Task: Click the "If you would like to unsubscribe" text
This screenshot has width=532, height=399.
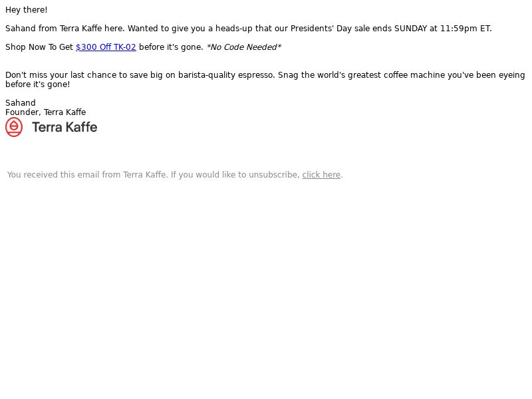Action: (235, 175)
